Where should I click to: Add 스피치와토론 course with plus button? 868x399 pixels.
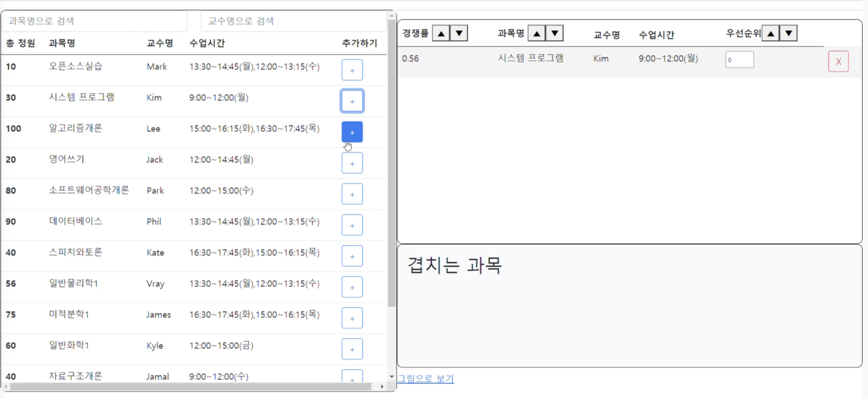(352, 256)
